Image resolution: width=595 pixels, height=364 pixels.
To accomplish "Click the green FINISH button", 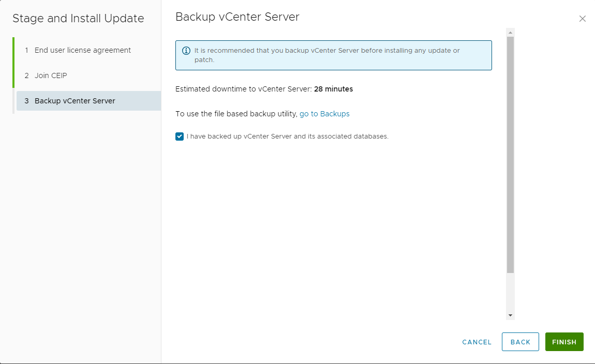I will 564,342.
